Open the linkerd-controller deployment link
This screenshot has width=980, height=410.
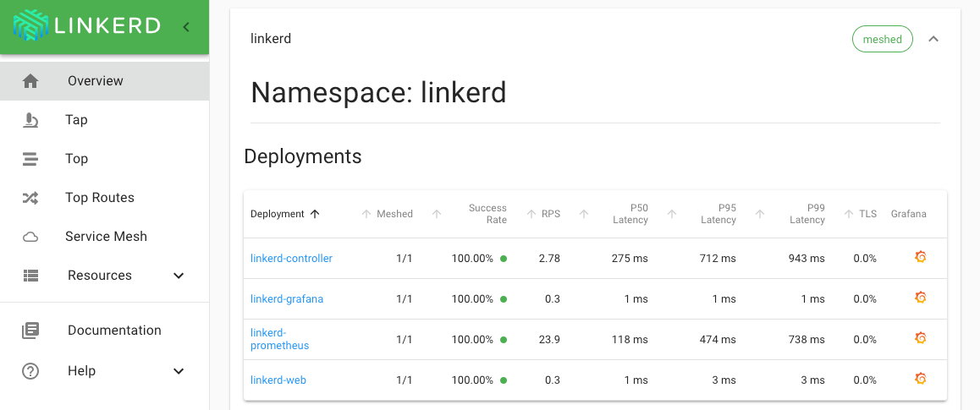tap(291, 259)
